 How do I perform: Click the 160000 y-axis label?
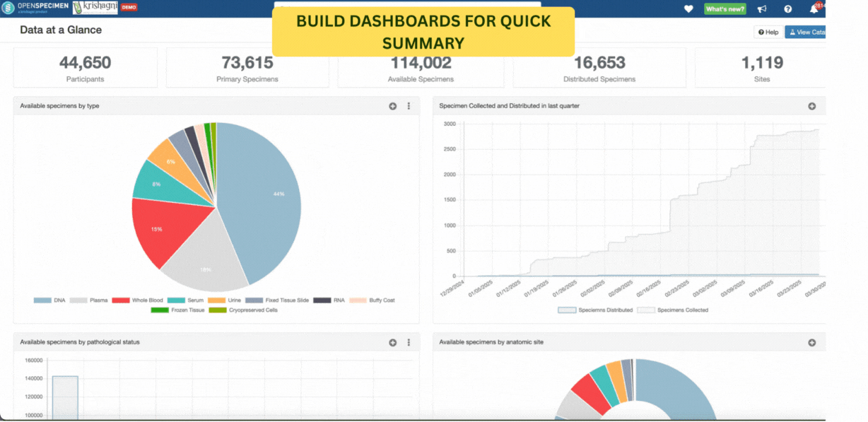click(34, 360)
